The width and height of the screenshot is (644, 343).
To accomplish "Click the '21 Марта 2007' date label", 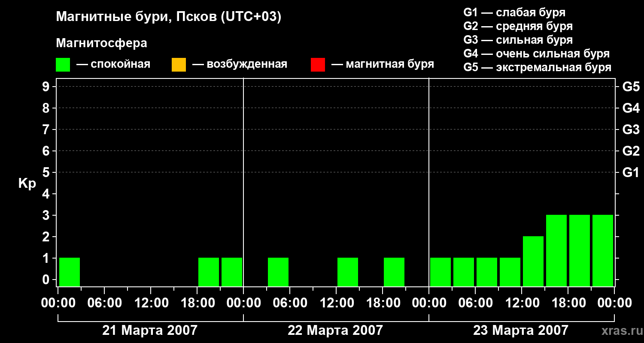I will (150, 331).
